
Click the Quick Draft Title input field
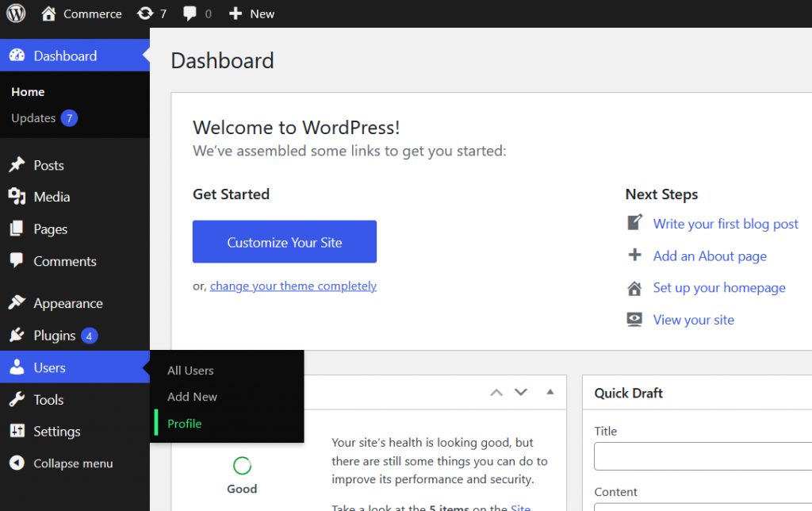pyautogui.click(x=703, y=456)
